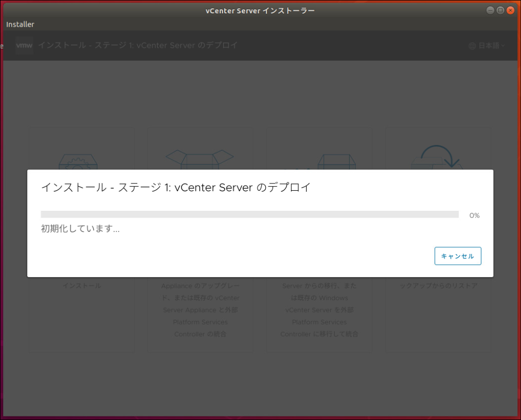Minimize the installer window
Viewport: 521px width, 420px height.
491,10
